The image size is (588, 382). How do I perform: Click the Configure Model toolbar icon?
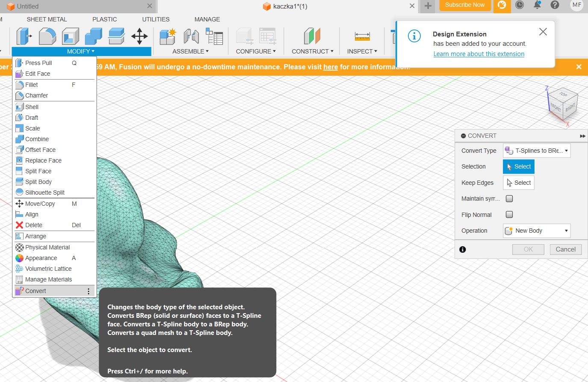coord(245,36)
